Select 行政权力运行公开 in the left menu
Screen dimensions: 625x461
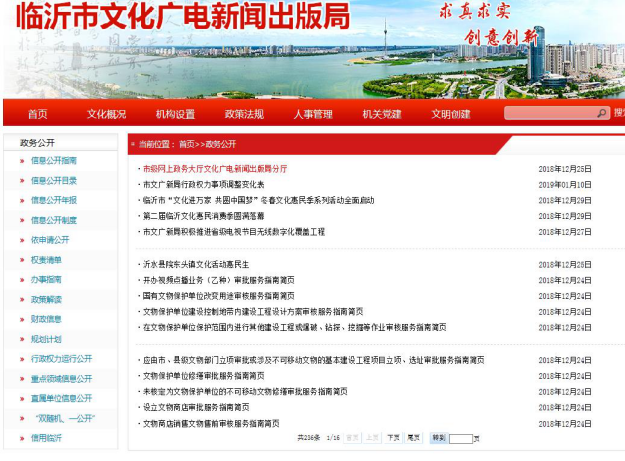tap(61, 359)
